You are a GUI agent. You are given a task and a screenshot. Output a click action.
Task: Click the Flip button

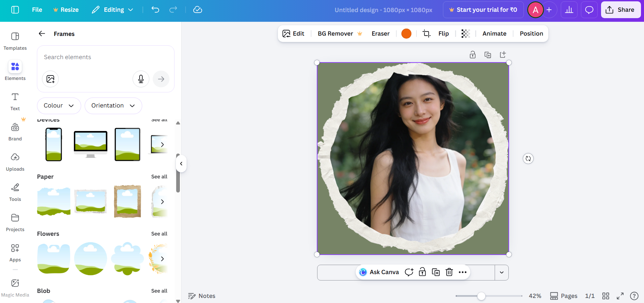443,34
